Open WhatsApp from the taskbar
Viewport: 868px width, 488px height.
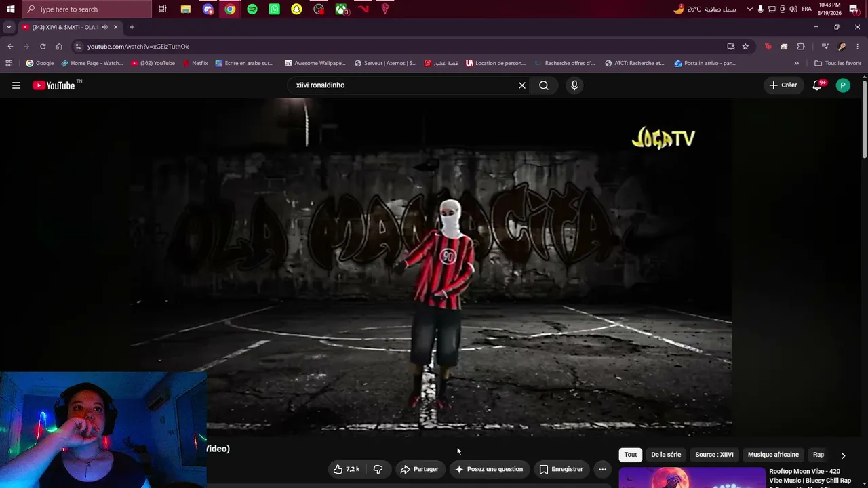[274, 9]
